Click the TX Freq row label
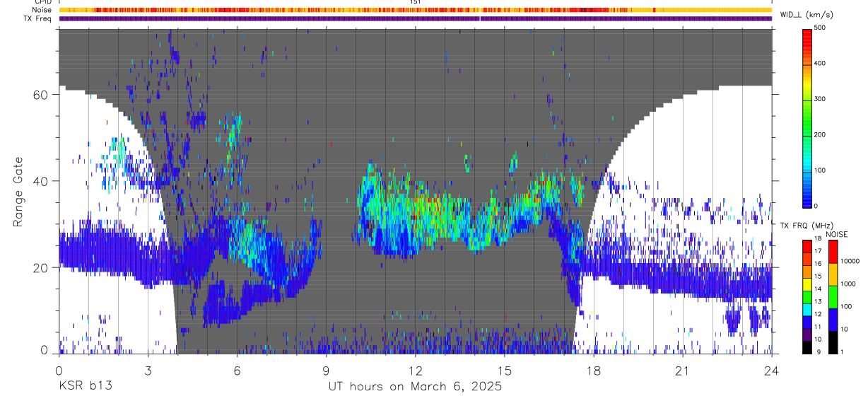This screenshot has height=401, width=868. click(x=38, y=18)
